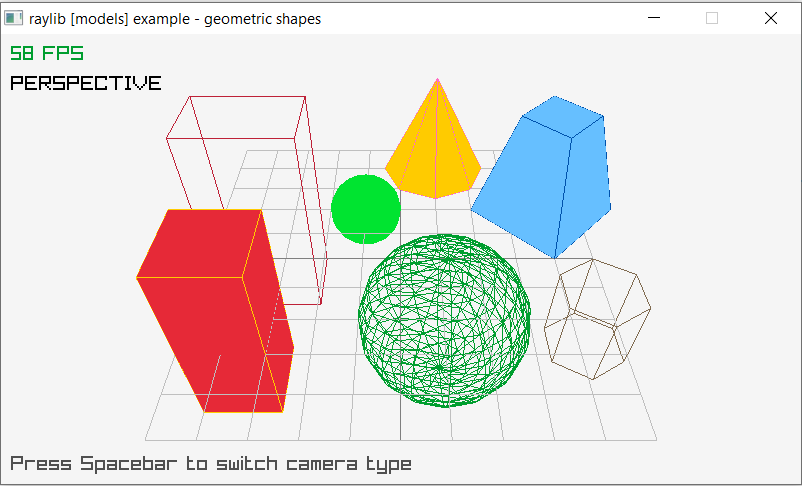Minimize the raylib example window

(x=655, y=18)
